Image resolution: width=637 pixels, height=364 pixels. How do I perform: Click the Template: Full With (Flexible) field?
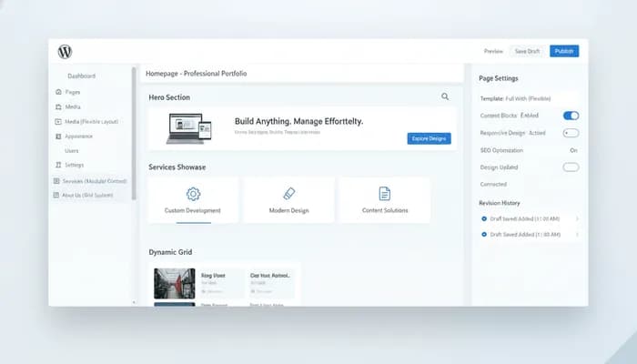[x=528, y=98]
